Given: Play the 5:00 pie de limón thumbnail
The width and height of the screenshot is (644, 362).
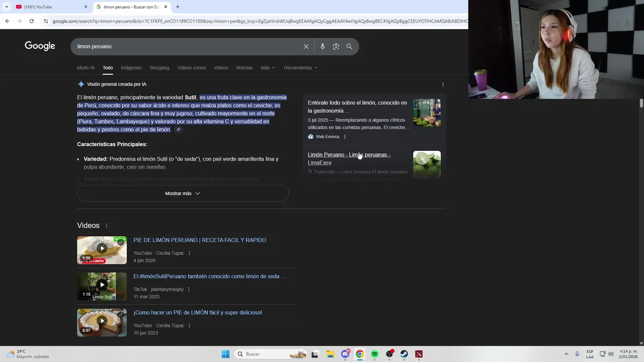Looking at the screenshot, I should [102, 250].
